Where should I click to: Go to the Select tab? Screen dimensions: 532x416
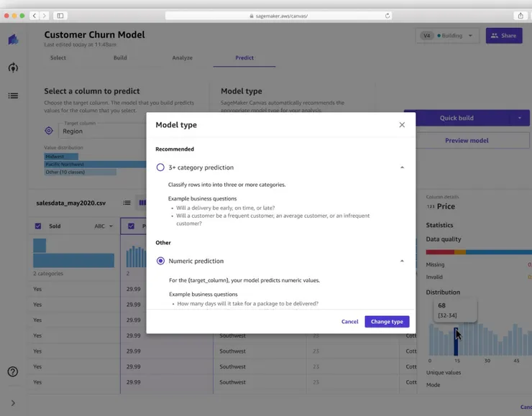(58, 57)
